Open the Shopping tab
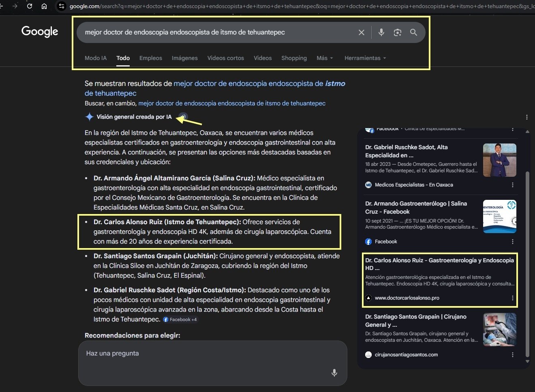This screenshot has width=535, height=392. point(294,58)
